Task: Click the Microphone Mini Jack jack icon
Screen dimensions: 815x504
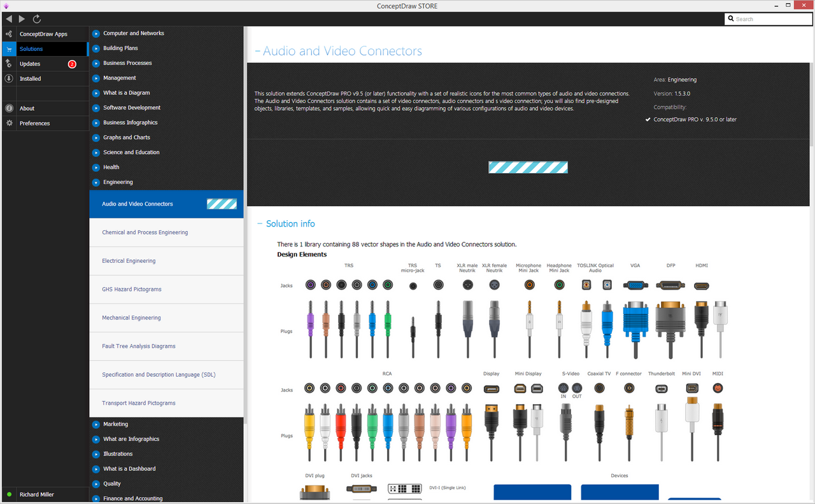Action: tap(528, 285)
